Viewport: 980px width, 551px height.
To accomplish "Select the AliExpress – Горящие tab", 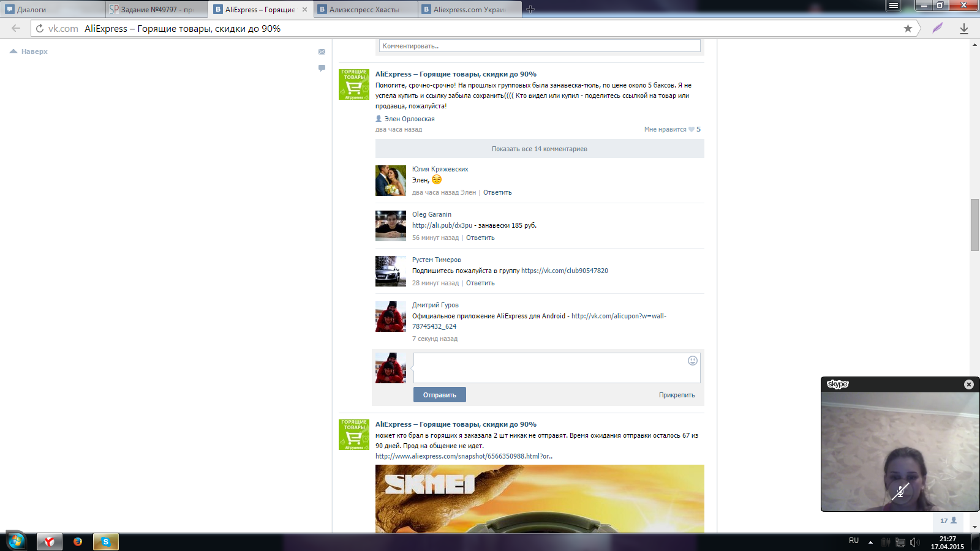I will pos(260,9).
